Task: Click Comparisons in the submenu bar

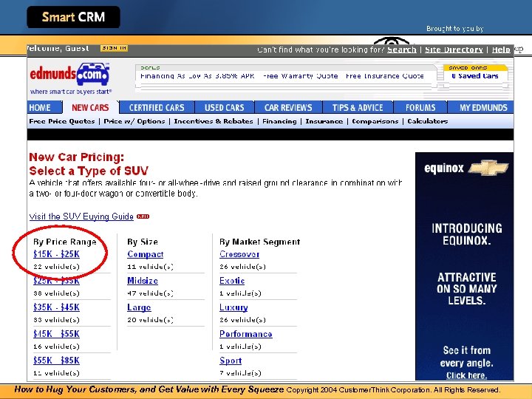Action: (x=375, y=121)
